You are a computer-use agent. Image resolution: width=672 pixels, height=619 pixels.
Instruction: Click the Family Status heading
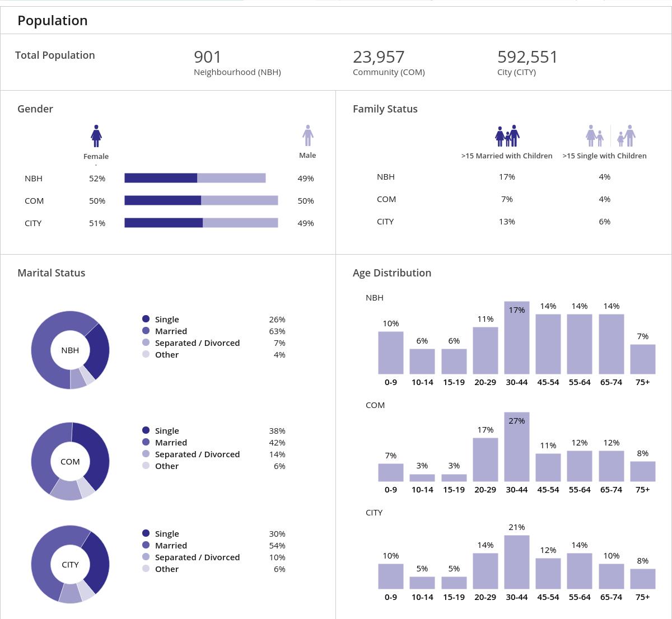385,109
